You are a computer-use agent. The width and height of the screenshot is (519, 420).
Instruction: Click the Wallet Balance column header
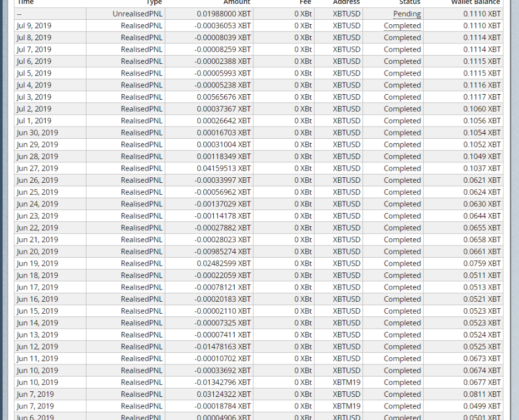(475, 2)
